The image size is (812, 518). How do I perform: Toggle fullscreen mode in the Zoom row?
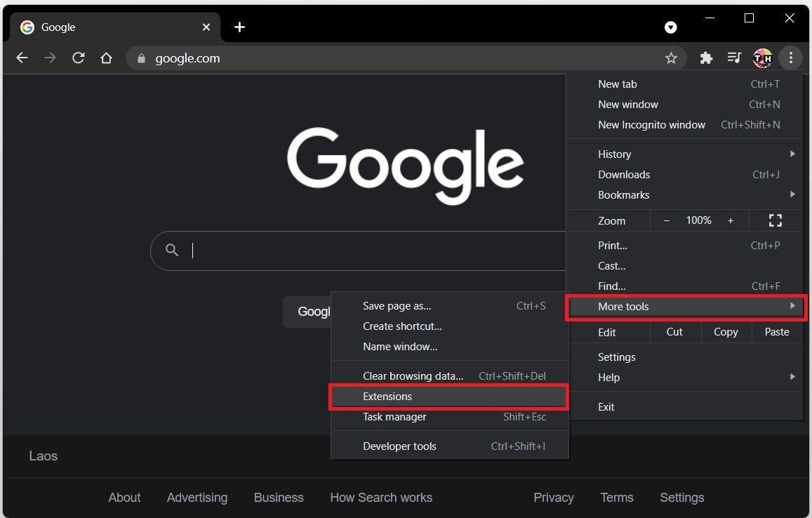pos(775,220)
